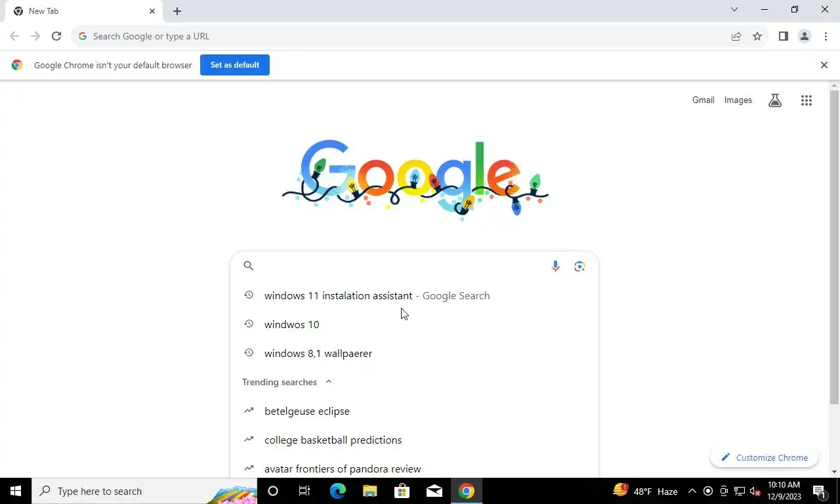Click the page vertical scrollbar
This screenshot has height=504, width=840.
(834, 247)
